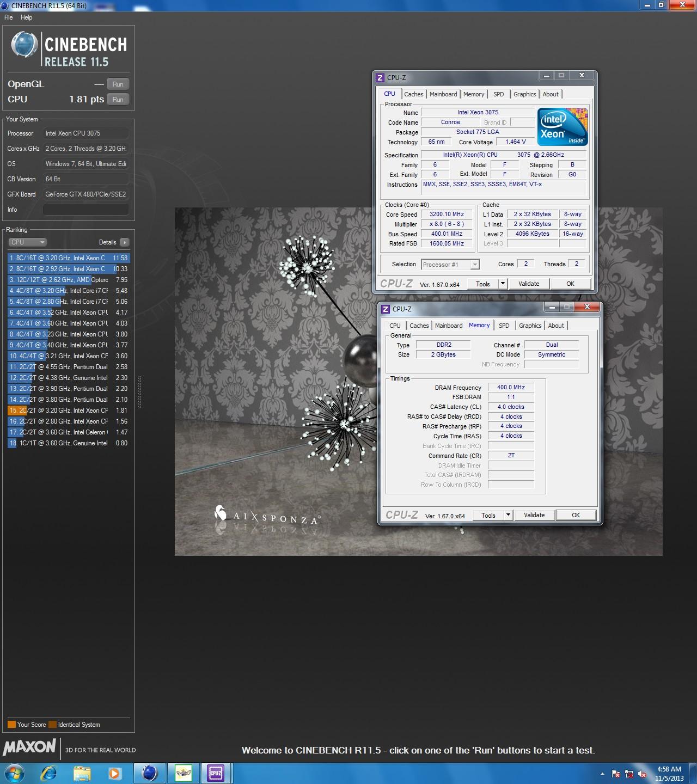This screenshot has width=697, height=784.
Task: Switch to Cinebench taskbar icon
Action: click(150, 773)
